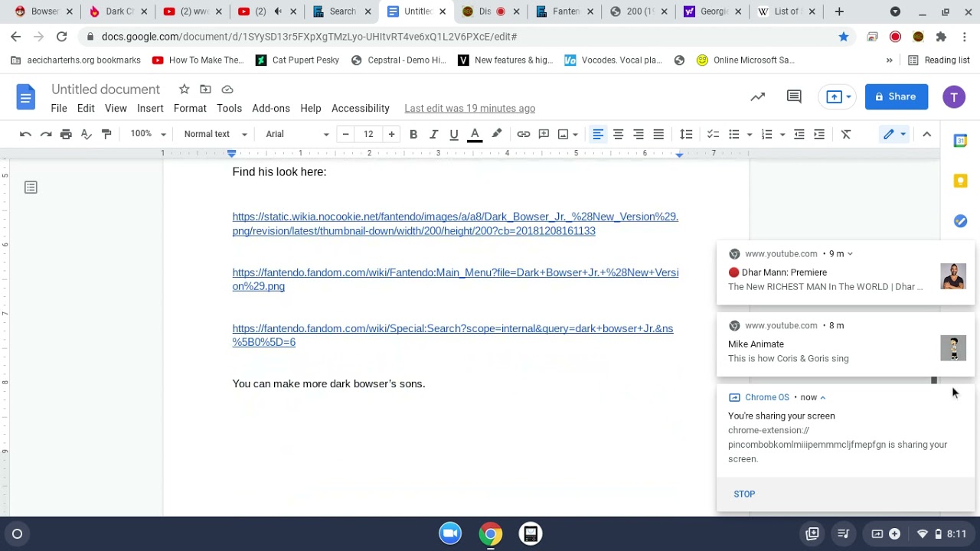980x551 pixels.
Task: Click the Last edit was 19 minutes ago link
Action: tap(469, 109)
